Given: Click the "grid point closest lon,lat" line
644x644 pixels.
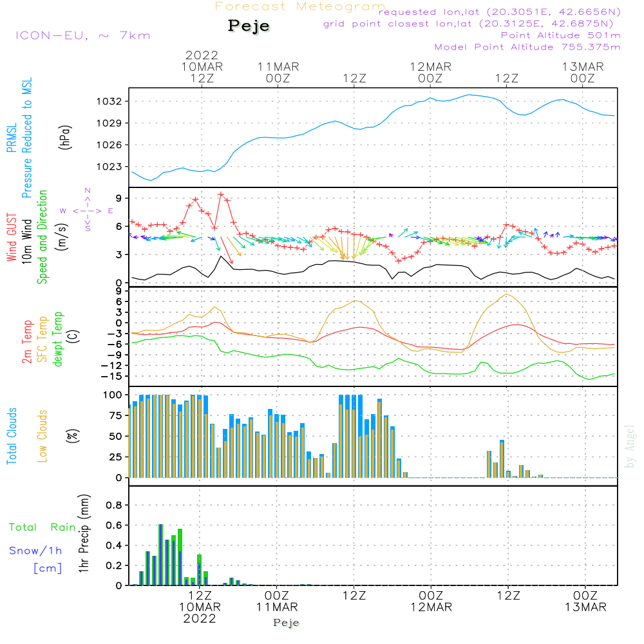Looking at the screenshot, I should tap(468, 24).
